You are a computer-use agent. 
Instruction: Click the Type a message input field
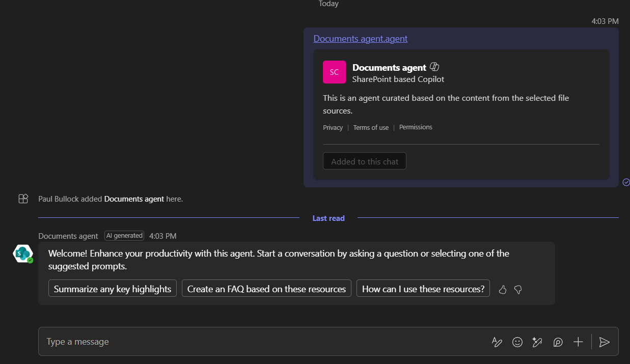coord(204,342)
